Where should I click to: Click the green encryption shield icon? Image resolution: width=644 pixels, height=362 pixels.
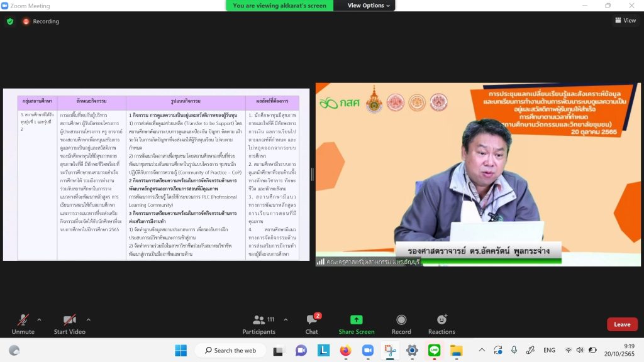(x=10, y=21)
